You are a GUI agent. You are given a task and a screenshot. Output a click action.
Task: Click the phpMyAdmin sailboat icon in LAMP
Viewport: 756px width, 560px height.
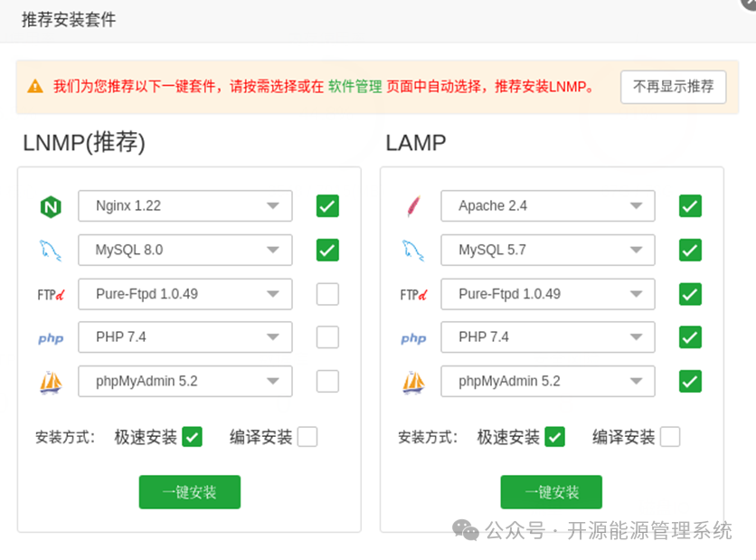tap(413, 383)
